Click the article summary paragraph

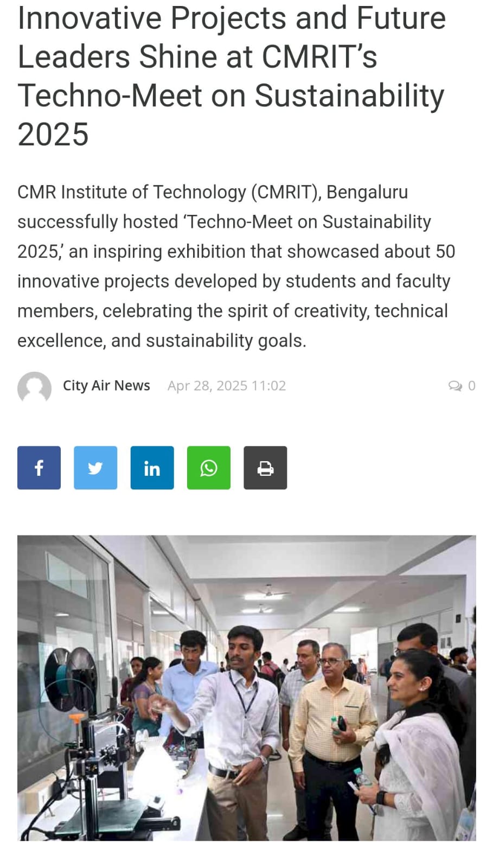[236, 266]
